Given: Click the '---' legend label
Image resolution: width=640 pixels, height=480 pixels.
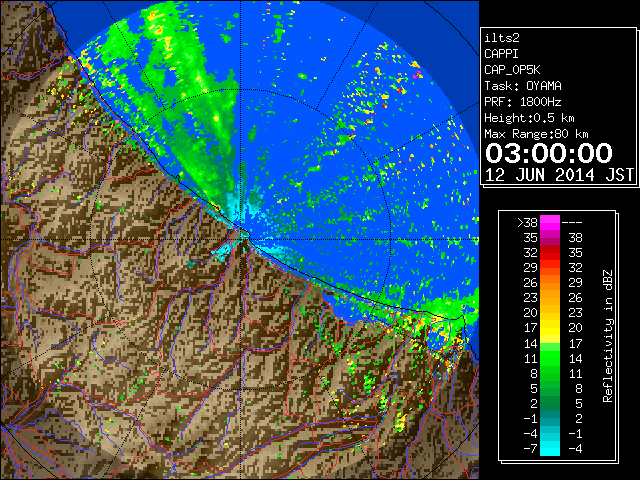Looking at the screenshot, I should (572, 222).
